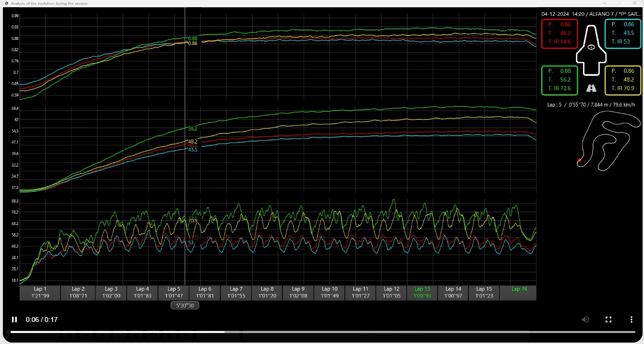Select Lap 1 with time 1'21"99
Viewport: 644px width, 344px height.
(x=40, y=293)
